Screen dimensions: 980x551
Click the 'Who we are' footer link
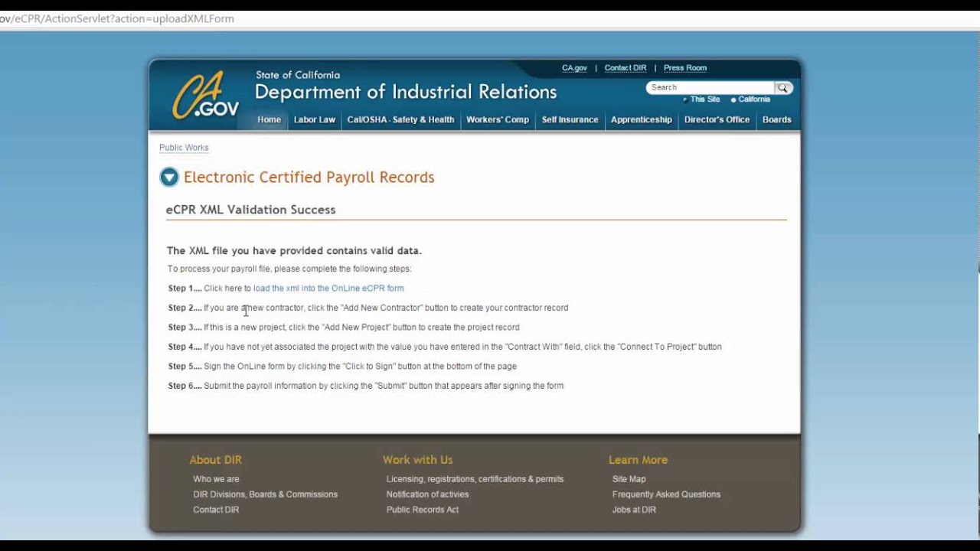[x=216, y=479]
